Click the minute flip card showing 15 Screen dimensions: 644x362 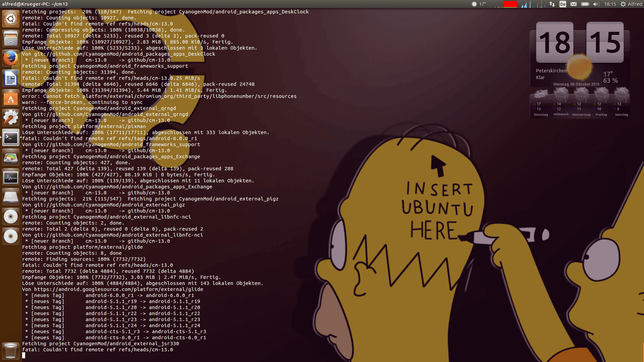(605, 42)
